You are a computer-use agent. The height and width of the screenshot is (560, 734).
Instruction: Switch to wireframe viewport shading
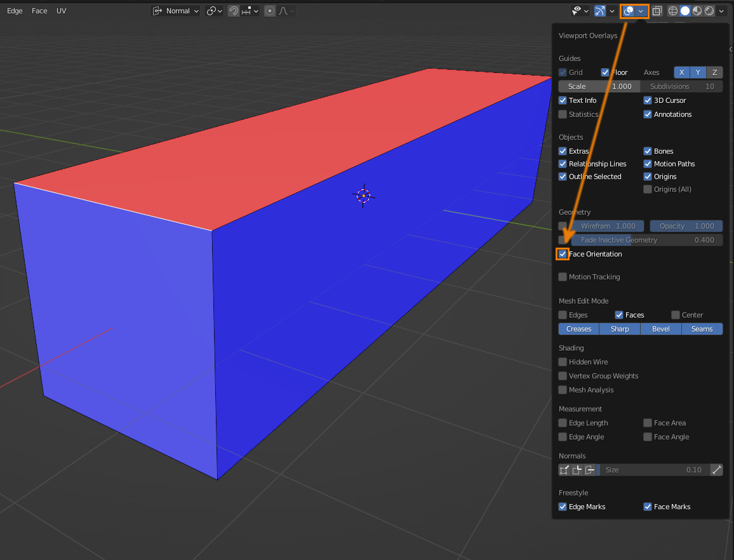(x=673, y=11)
